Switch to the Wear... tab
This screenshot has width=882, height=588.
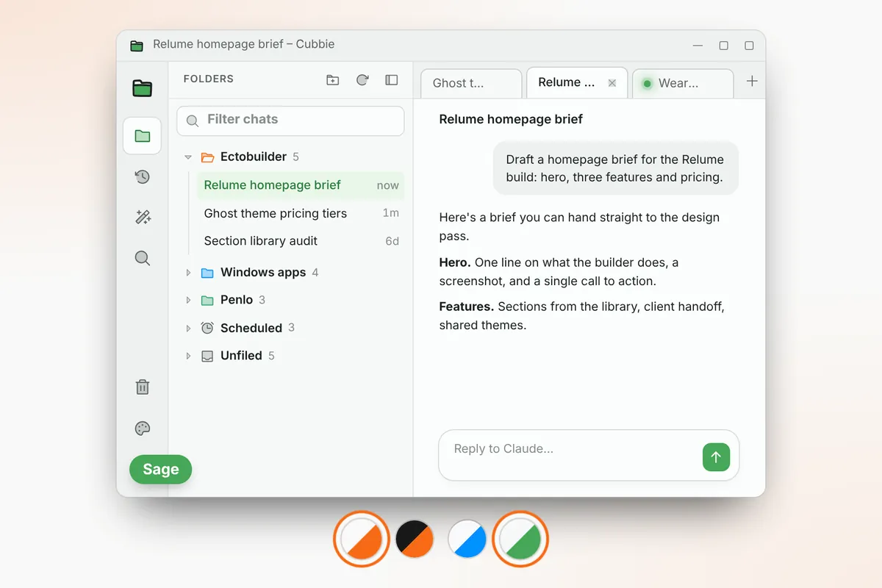click(x=683, y=83)
